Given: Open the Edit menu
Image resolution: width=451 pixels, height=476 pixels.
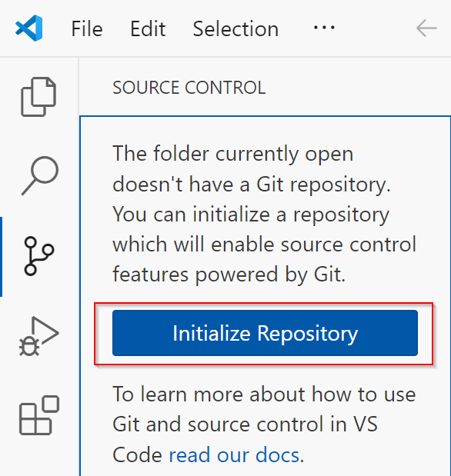Looking at the screenshot, I should pyautogui.click(x=148, y=29).
